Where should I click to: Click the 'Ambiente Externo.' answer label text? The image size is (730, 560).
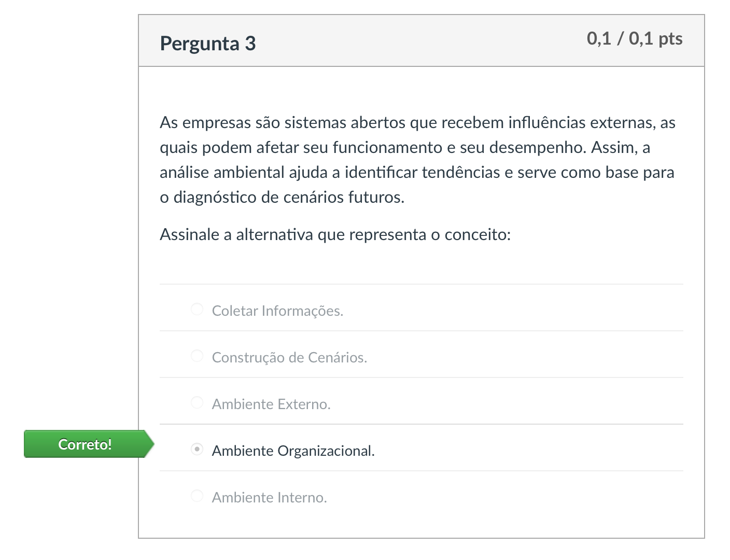click(271, 404)
